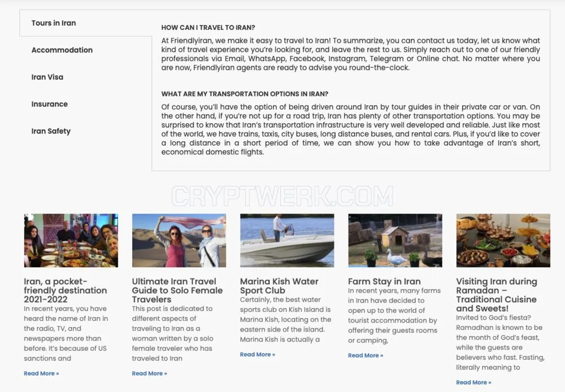The image size is (565, 392).
Task: Open the desert women with scarf thumbnail
Action: tap(179, 240)
